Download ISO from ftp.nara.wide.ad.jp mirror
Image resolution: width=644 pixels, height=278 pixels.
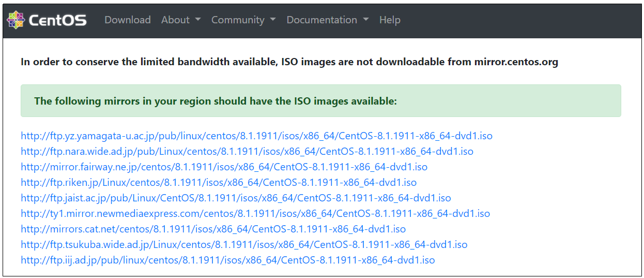[247, 152]
